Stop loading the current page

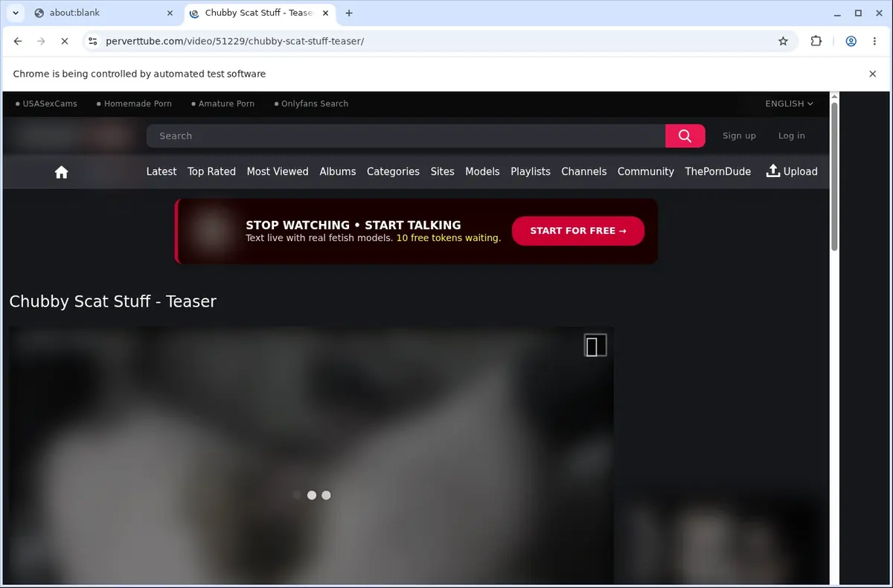(x=64, y=41)
